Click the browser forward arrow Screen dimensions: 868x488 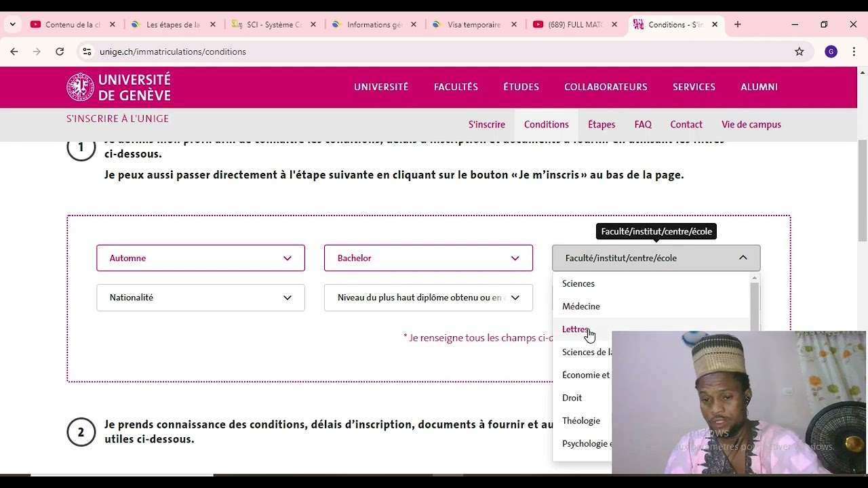click(37, 52)
